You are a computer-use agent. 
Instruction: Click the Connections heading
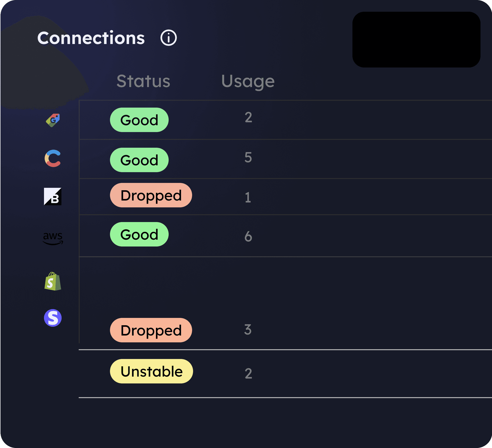click(91, 38)
